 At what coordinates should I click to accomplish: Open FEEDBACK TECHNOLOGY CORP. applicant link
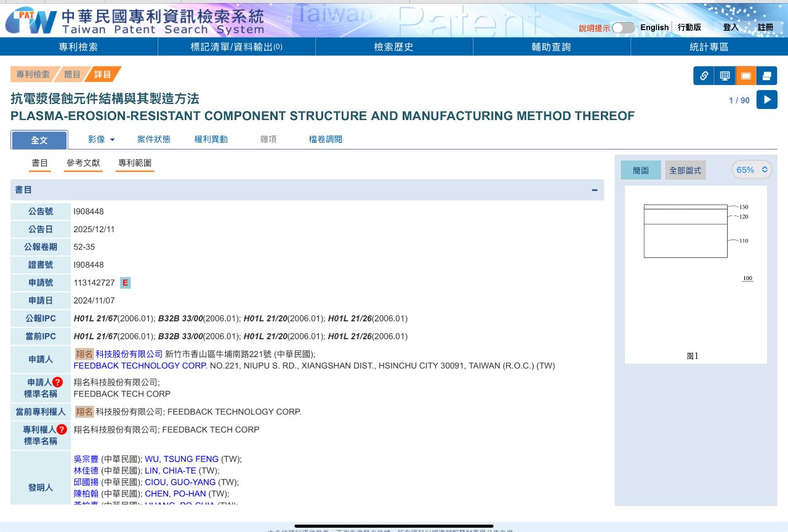tap(140, 366)
